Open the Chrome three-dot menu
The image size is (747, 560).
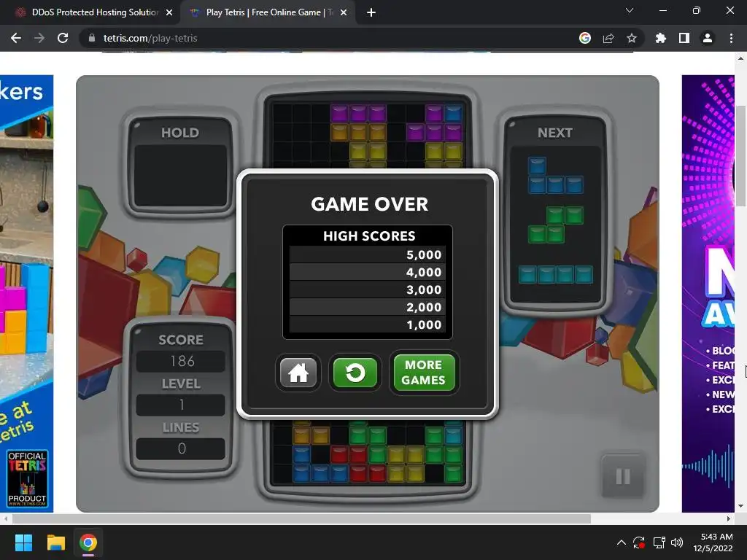(731, 38)
